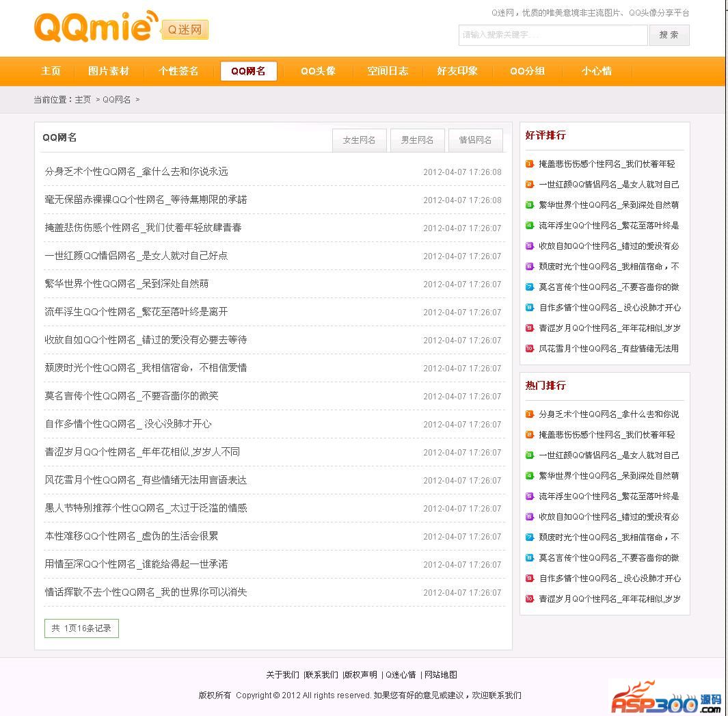Click rank 1 badge in 好评排行

(x=529, y=164)
